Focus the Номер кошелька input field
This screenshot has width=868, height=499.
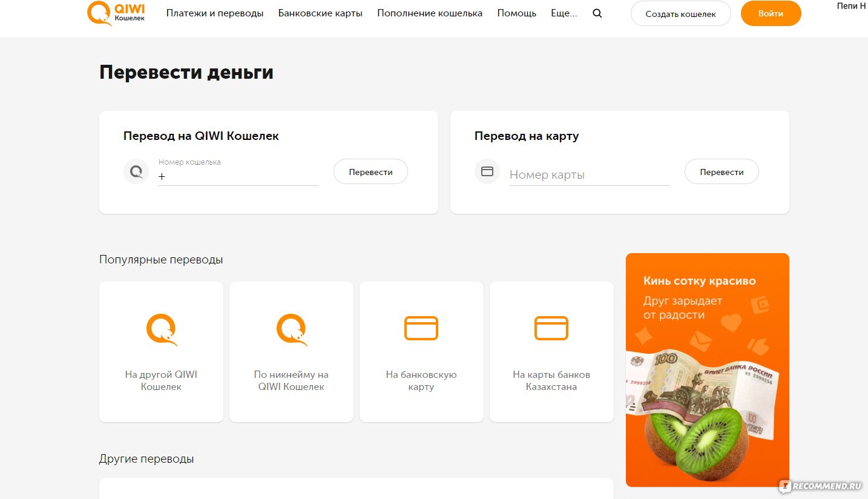238,172
